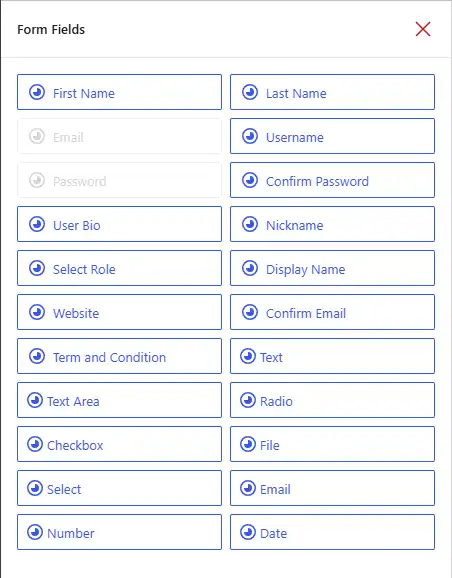The height and width of the screenshot is (578, 452).
Task: Click the icon beside First Name
Action: coord(37,93)
